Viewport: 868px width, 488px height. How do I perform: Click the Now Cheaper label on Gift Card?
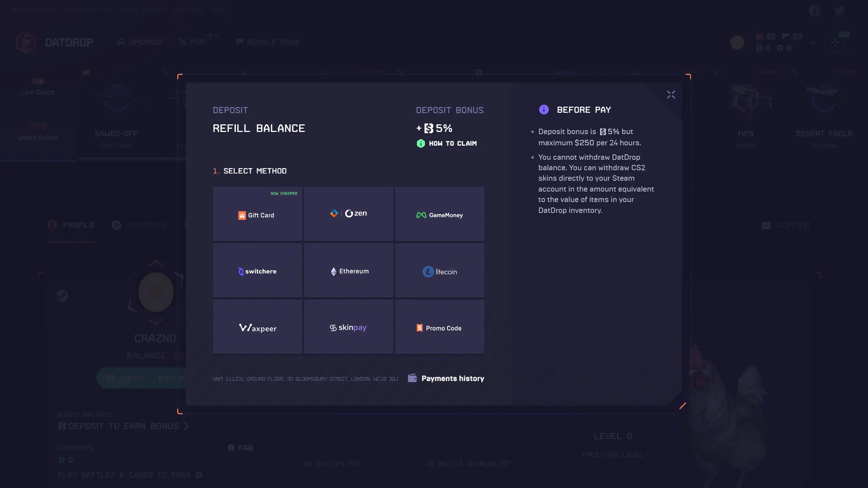coord(284,194)
